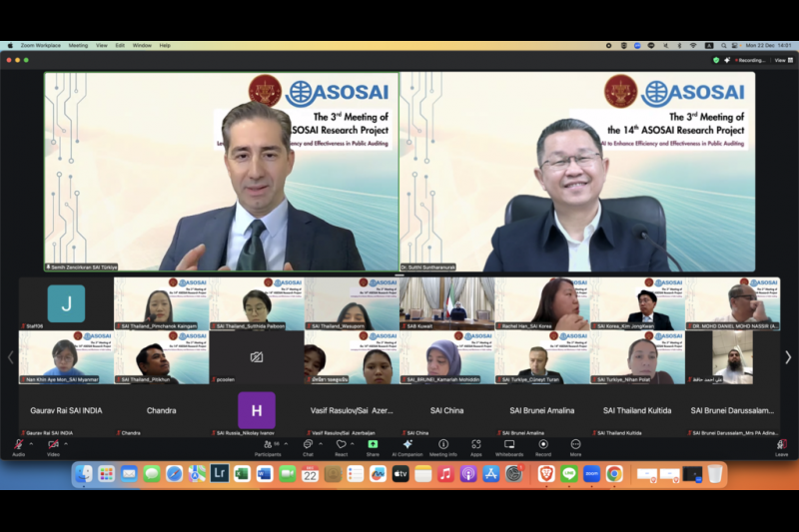Open the View layout dropdown
This screenshot has height=532, width=799.
(x=782, y=60)
